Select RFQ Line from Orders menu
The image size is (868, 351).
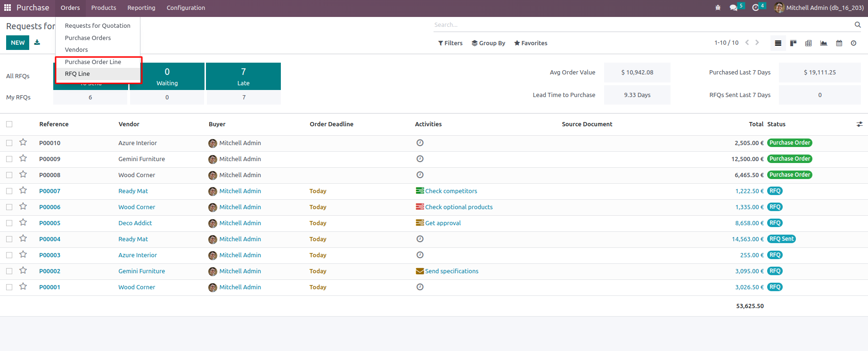[77, 73]
